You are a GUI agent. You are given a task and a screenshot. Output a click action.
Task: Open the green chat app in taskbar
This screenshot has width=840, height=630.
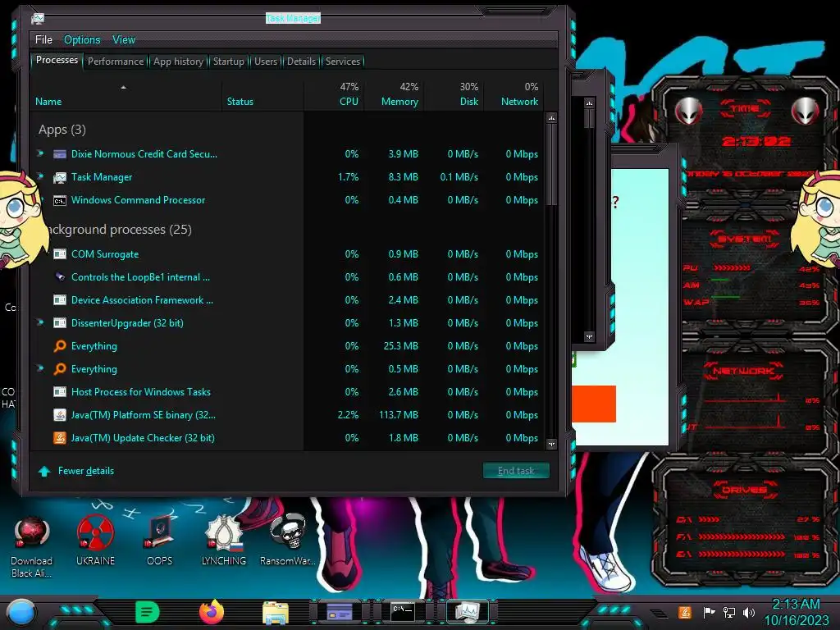148,612
